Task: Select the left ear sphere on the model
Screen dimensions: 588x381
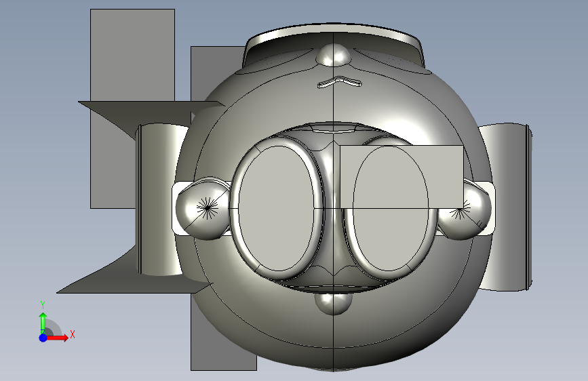Action: 203,210
